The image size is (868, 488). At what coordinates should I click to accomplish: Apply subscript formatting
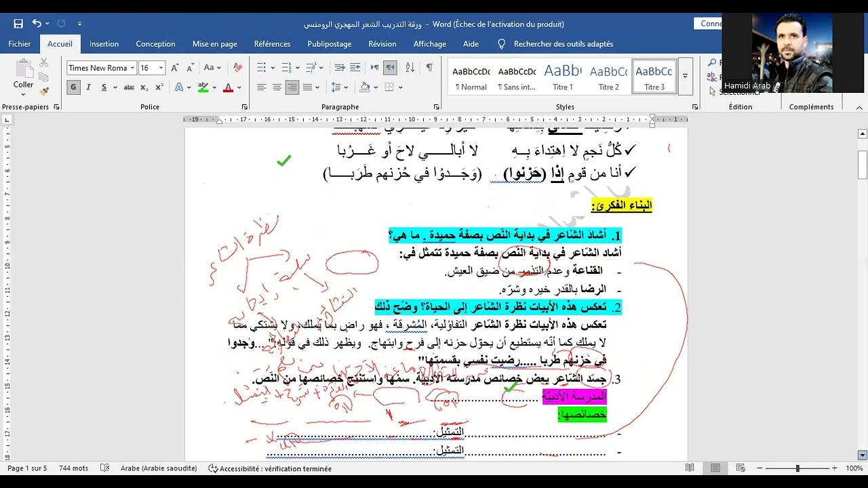click(144, 87)
